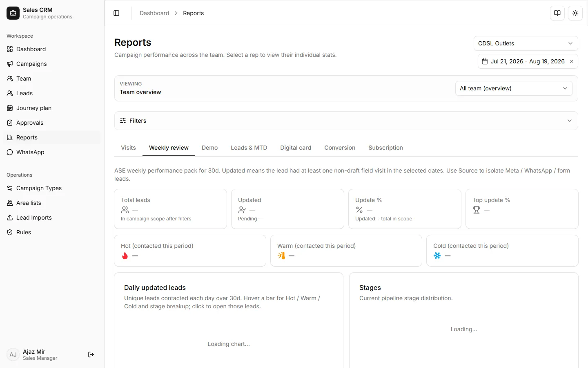
Task: Switch to Leads & MTD tab
Action: coord(249,148)
